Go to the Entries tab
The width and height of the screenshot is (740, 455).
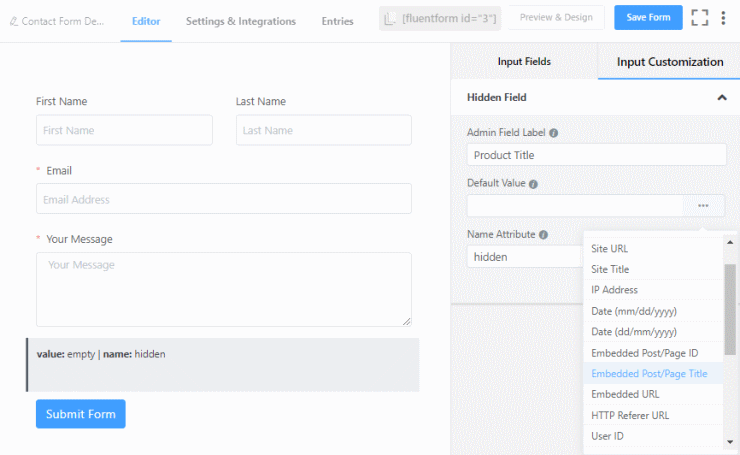tap(337, 21)
